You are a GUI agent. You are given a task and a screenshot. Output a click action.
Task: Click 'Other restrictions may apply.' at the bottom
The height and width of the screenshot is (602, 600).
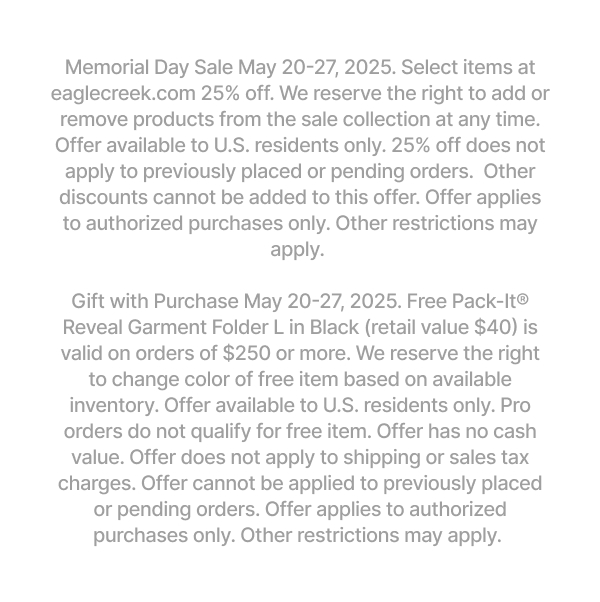371,535
